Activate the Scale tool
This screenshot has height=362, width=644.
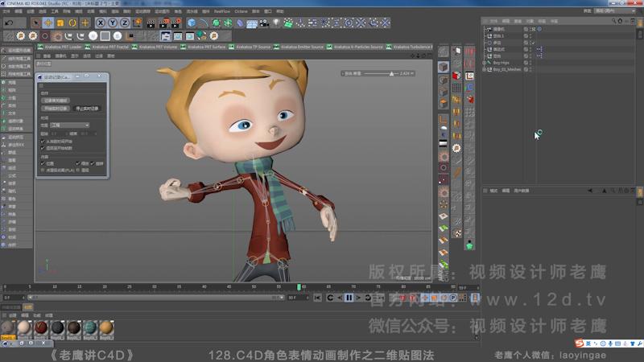coord(60,23)
